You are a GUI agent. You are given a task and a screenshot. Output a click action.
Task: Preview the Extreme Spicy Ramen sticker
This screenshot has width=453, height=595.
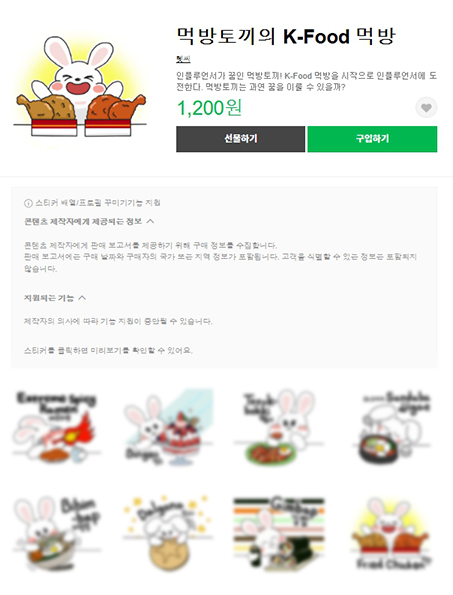coord(57,427)
